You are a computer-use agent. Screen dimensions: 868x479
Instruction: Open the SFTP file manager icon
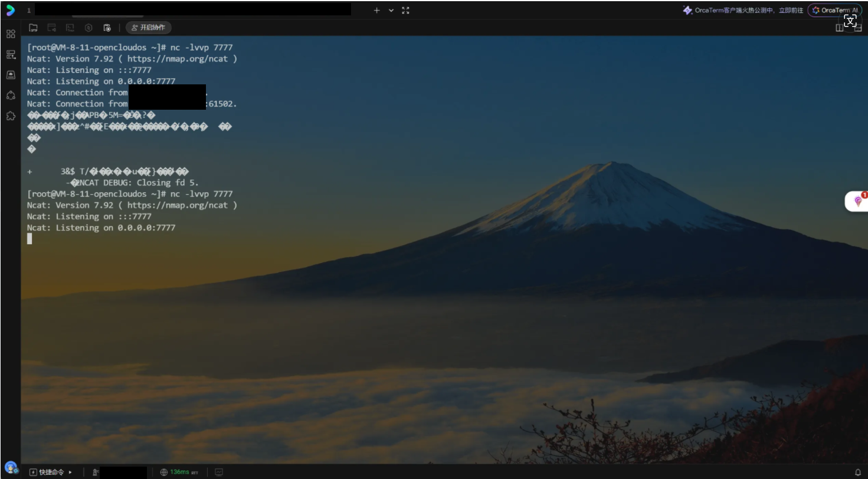pos(33,28)
